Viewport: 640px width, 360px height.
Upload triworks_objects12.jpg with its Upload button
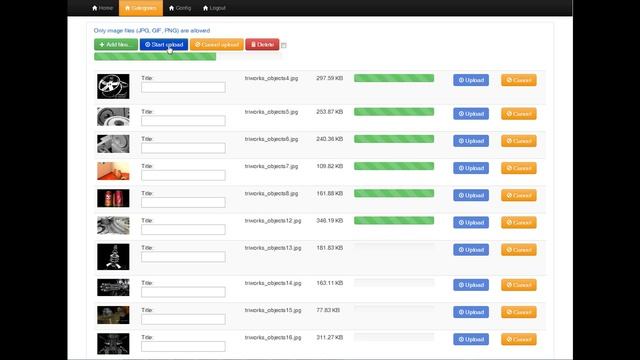point(471,222)
